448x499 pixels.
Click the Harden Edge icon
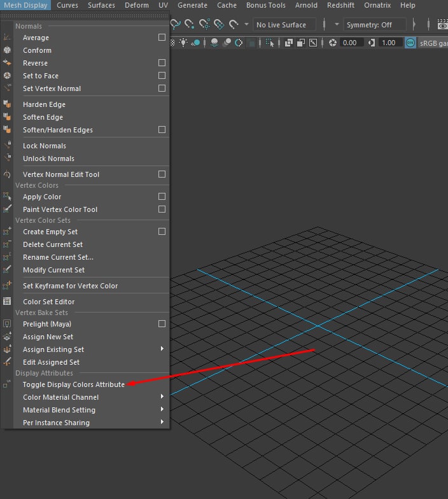(6, 104)
